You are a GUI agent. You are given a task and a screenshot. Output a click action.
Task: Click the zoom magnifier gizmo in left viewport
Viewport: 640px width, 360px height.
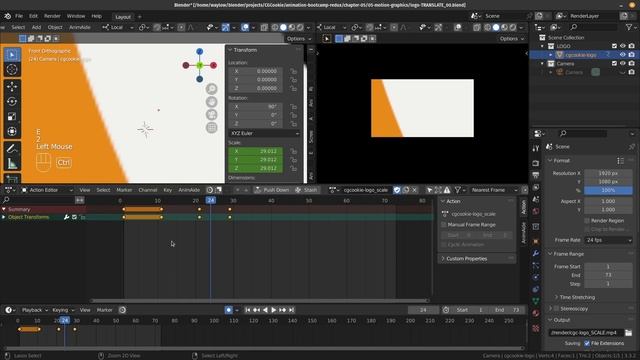(211, 89)
